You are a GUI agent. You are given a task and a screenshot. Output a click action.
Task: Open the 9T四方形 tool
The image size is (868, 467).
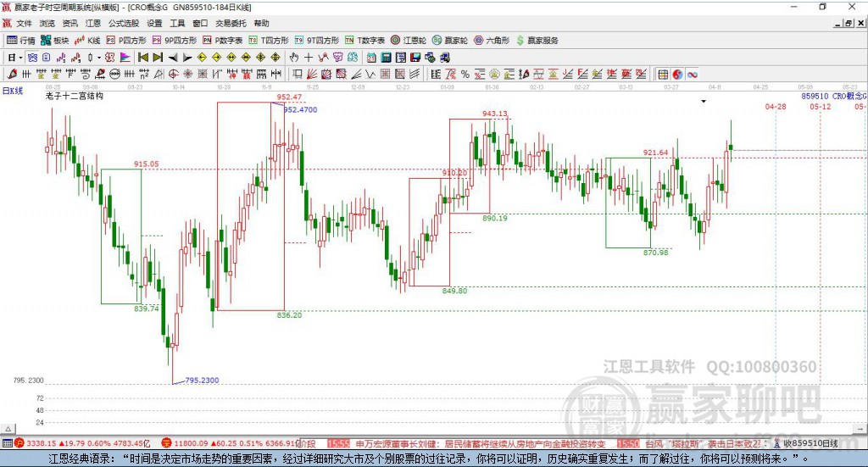pos(317,41)
